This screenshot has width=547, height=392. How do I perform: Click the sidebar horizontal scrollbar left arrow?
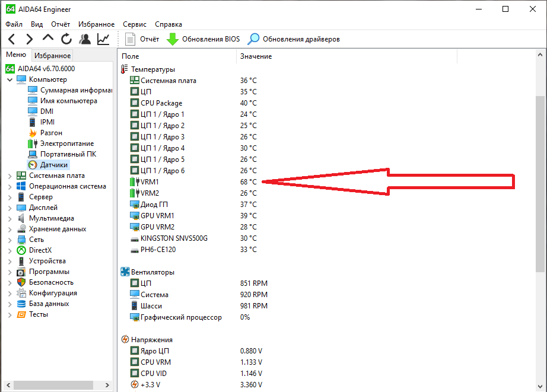coord(8,385)
